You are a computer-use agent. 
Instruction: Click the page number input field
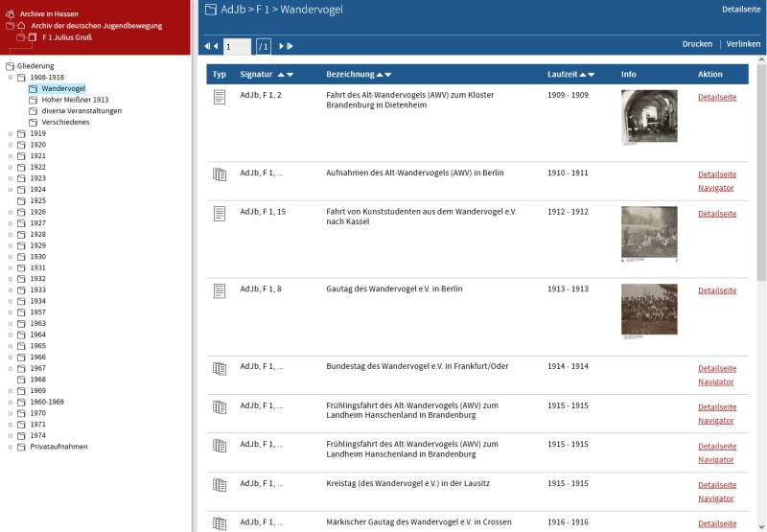point(237,46)
